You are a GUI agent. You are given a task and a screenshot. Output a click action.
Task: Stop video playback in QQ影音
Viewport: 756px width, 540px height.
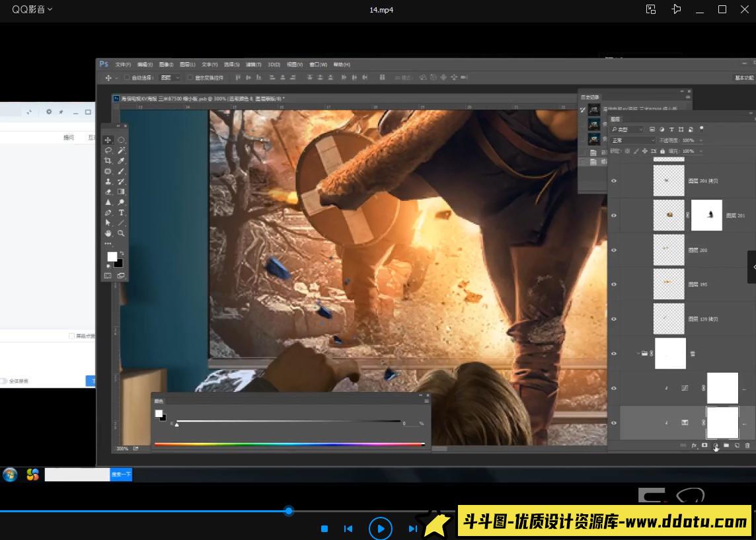coord(324,528)
